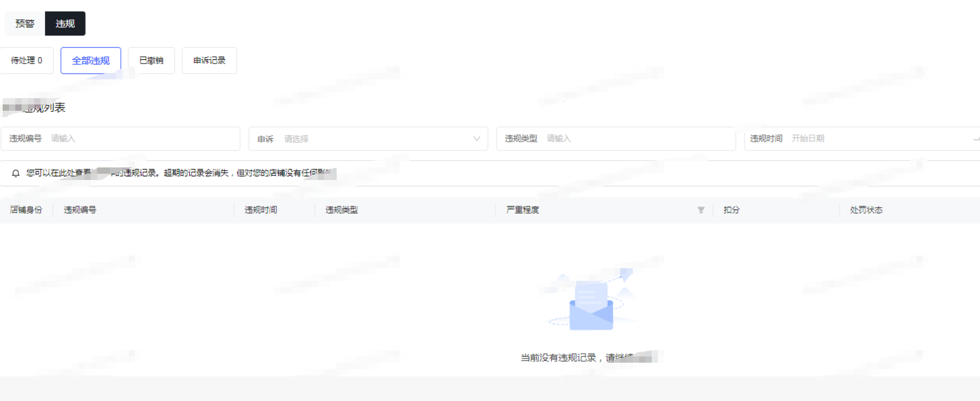Click the 处罚状态 column header
The image size is (980, 401).
[866, 210]
